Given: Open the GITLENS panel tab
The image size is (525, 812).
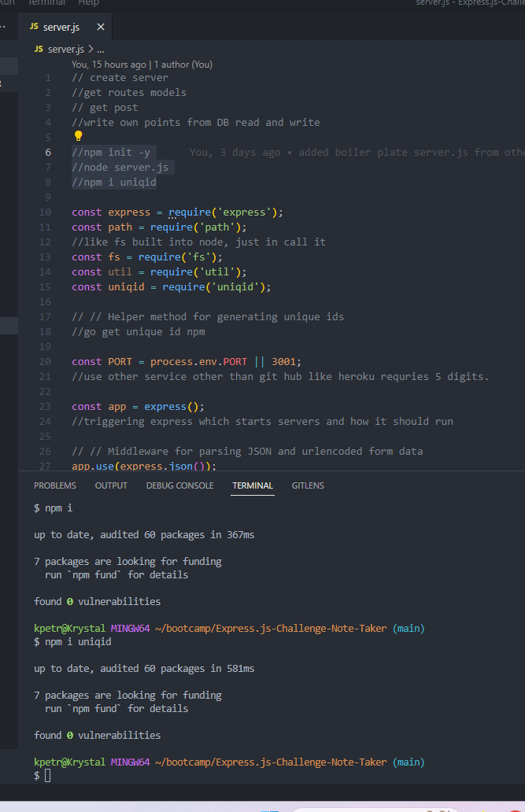Looking at the screenshot, I should tap(308, 485).
